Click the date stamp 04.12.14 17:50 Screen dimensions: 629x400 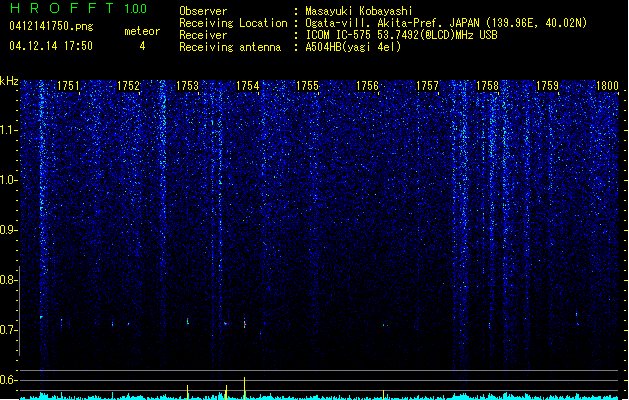click(x=51, y=46)
